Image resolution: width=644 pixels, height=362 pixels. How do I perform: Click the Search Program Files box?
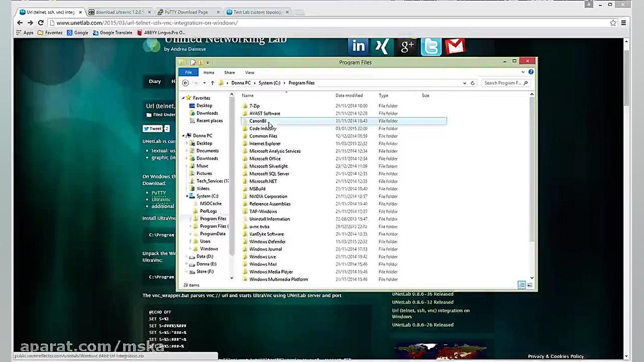pyautogui.click(x=505, y=83)
